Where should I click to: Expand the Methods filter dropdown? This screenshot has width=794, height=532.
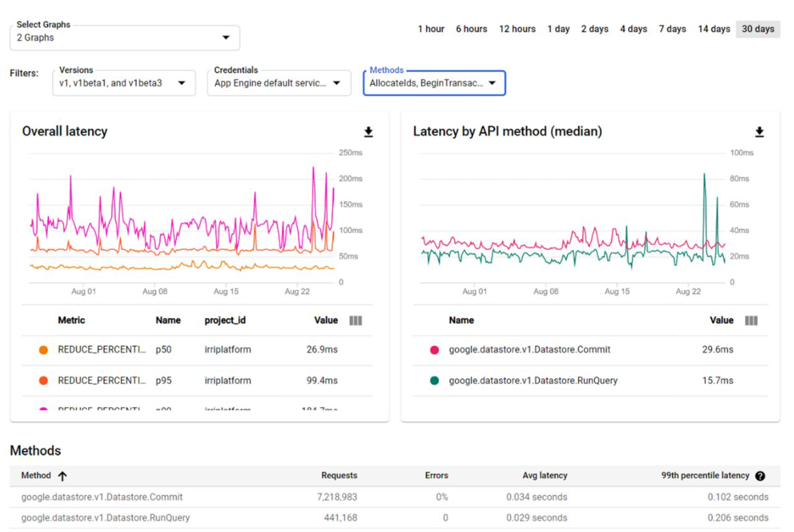point(434,83)
